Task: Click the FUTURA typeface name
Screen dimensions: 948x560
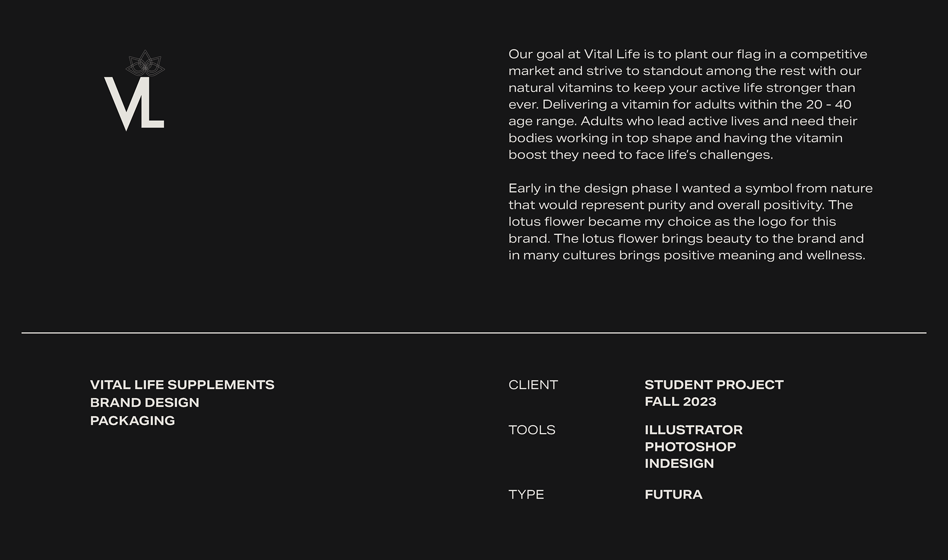Action: pyautogui.click(x=673, y=494)
